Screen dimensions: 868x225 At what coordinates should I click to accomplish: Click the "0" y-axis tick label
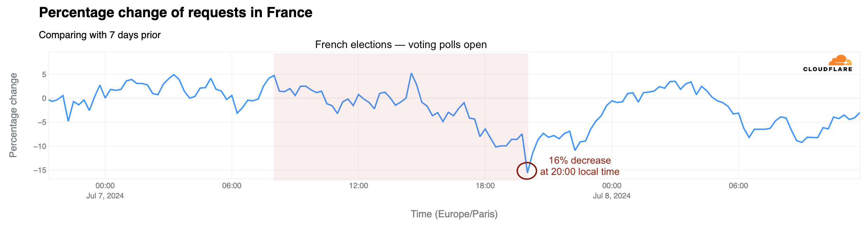pyautogui.click(x=44, y=98)
